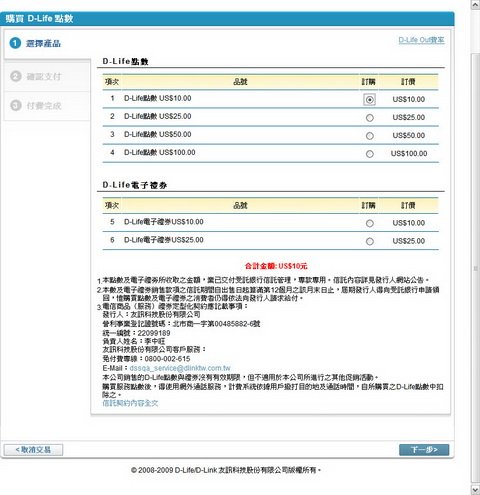This screenshot has width=480, height=495.
Task: Click step 3 number circle icon
Action: point(16,105)
